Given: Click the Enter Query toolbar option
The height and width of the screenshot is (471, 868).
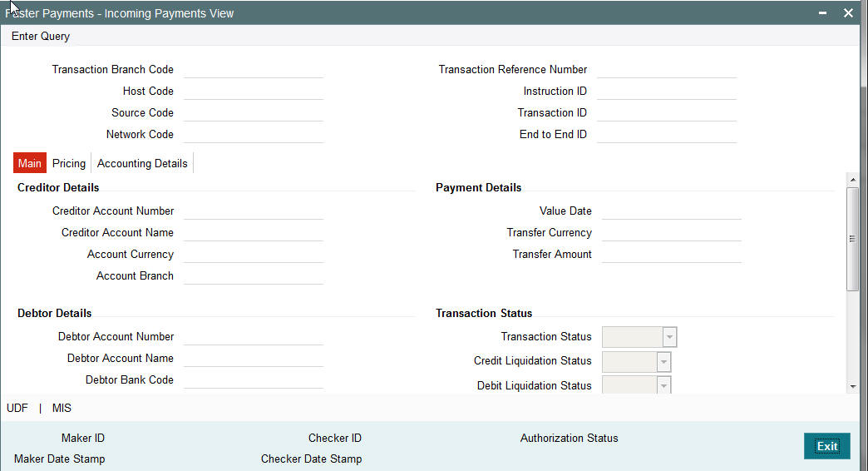Looking at the screenshot, I should coord(41,36).
